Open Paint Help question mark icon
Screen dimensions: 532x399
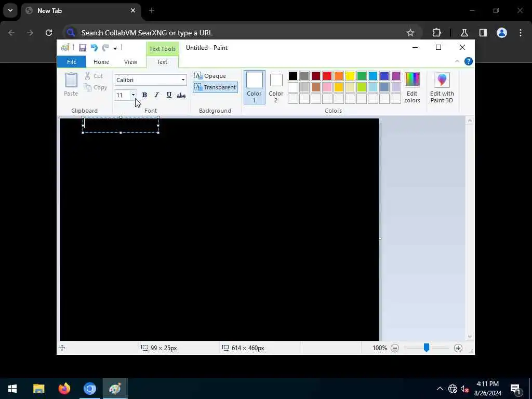469,61
